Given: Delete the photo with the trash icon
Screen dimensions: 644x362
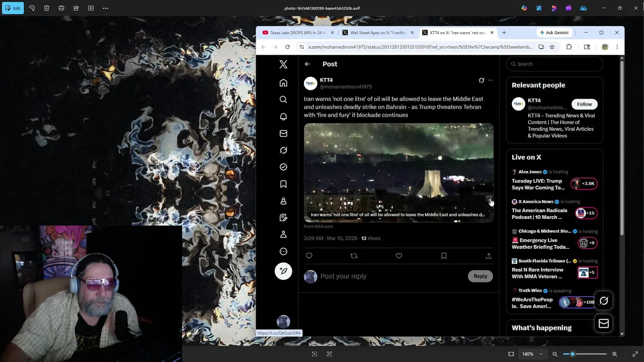Looking at the screenshot, I should (46, 8).
